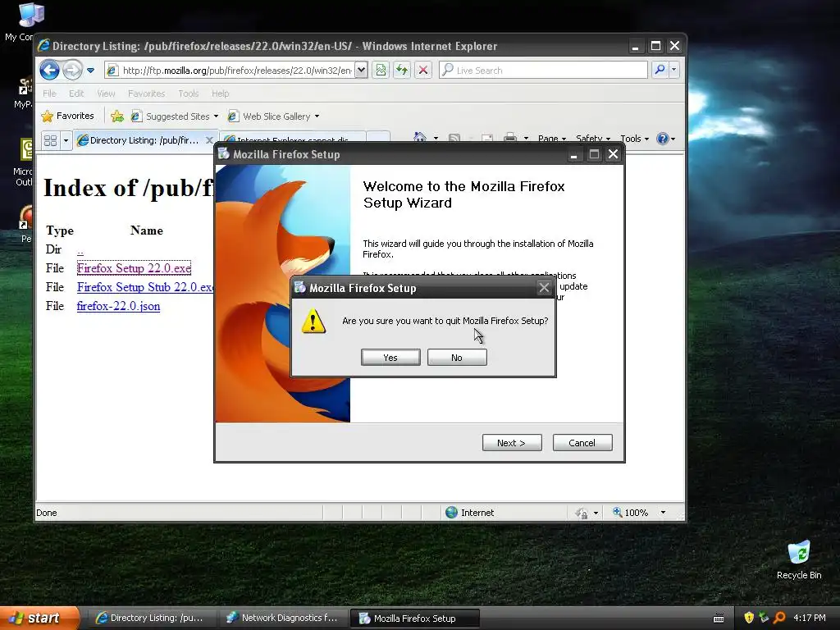840x630 pixels.
Task: Open the Favorites menu in menu bar
Action: point(146,94)
